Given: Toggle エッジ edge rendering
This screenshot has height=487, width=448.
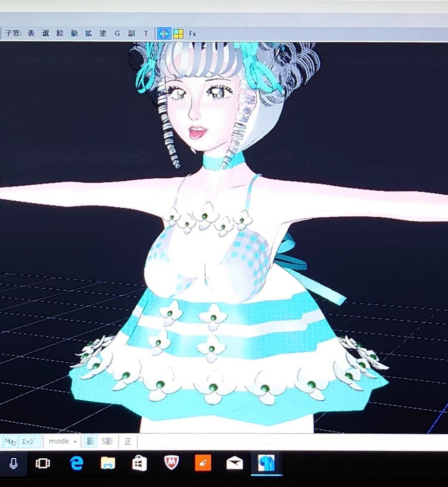Looking at the screenshot, I should [28, 441].
